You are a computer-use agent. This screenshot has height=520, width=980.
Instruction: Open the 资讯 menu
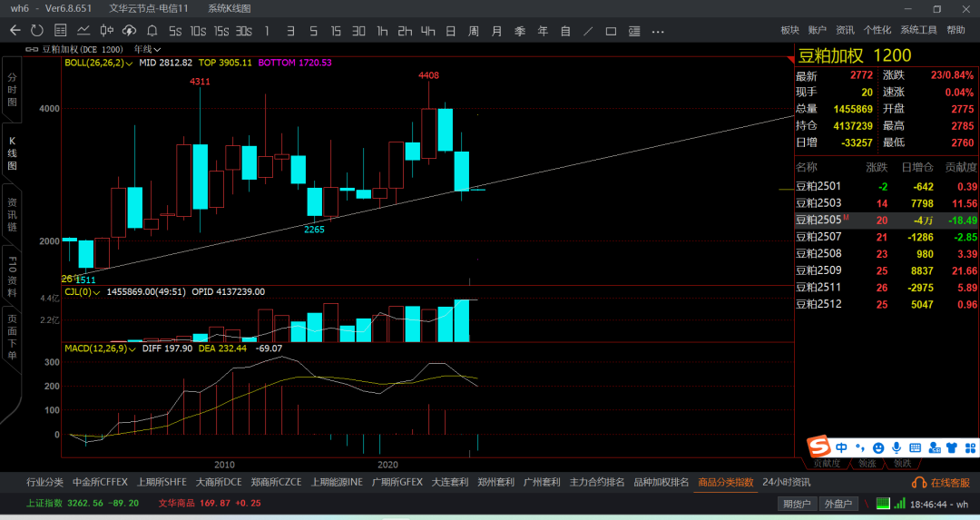(845, 30)
